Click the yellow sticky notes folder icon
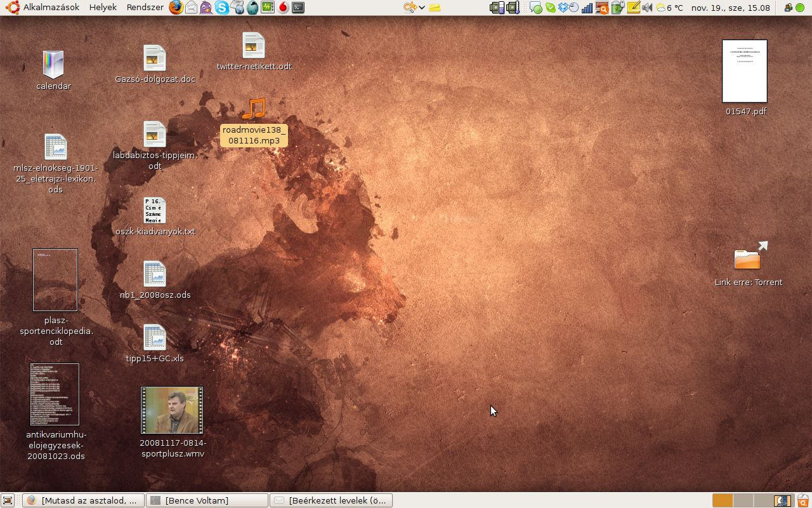 point(435,8)
